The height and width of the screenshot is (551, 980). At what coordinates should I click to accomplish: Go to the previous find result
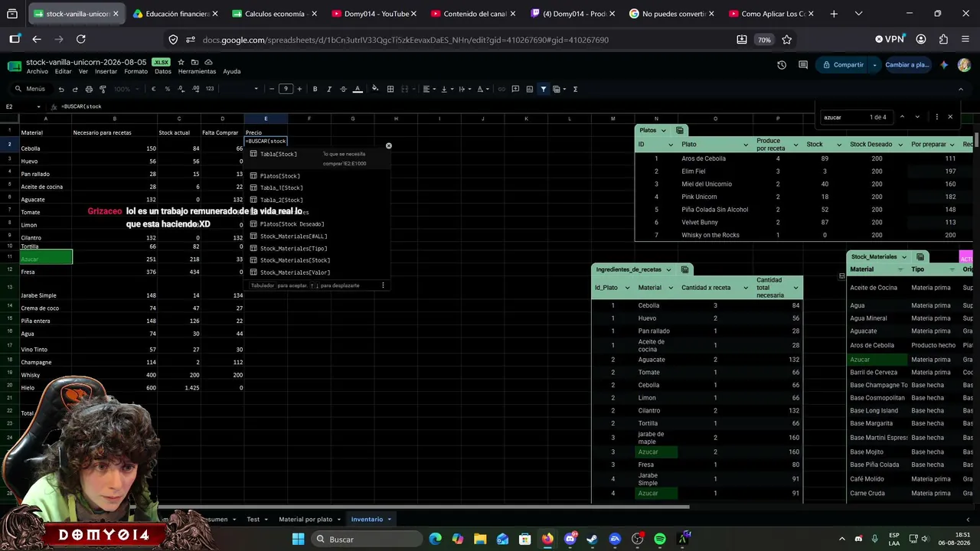pyautogui.click(x=902, y=117)
